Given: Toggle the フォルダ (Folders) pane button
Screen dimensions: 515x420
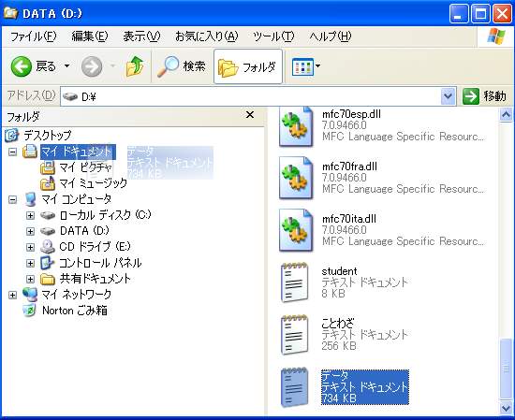Looking at the screenshot, I should 247,66.
